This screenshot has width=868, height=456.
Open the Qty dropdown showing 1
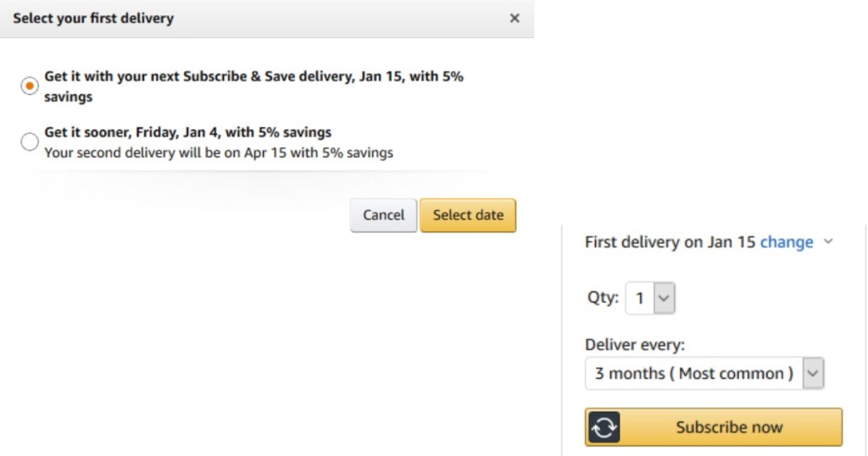coord(641,298)
